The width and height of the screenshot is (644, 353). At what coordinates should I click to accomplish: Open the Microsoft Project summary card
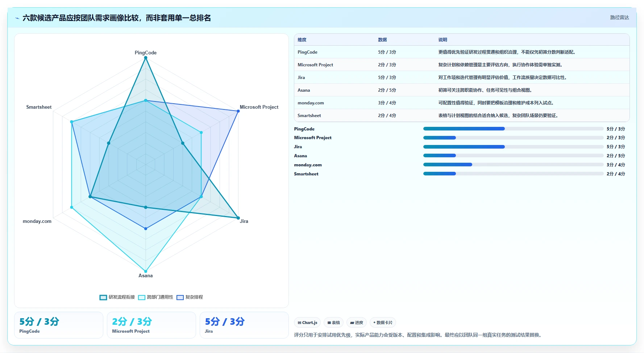(x=151, y=325)
